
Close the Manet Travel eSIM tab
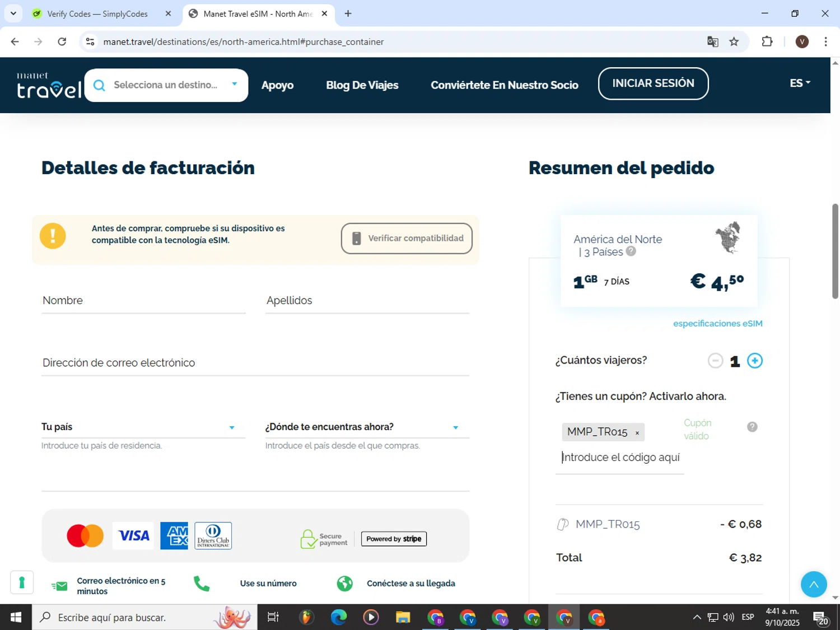[x=324, y=13]
